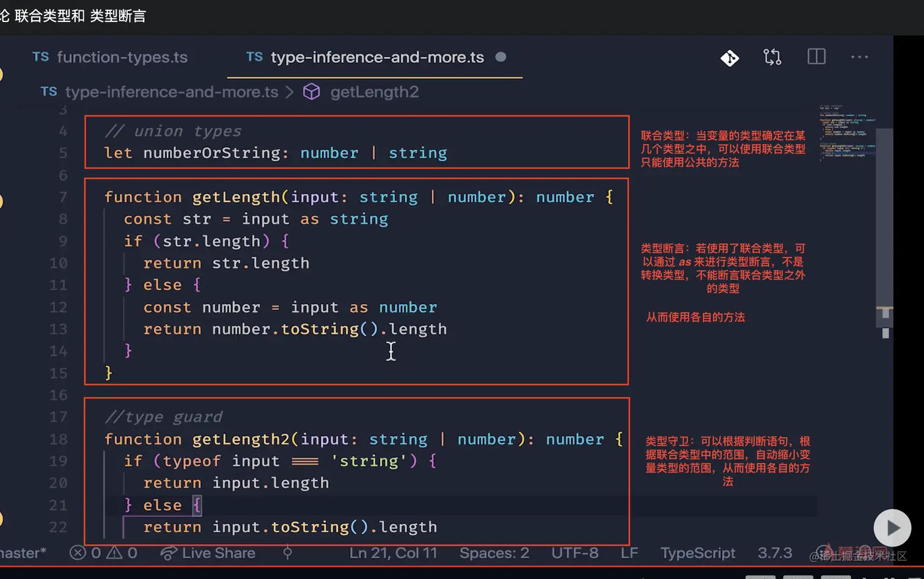Click the '// union types' comment

[x=173, y=131]
